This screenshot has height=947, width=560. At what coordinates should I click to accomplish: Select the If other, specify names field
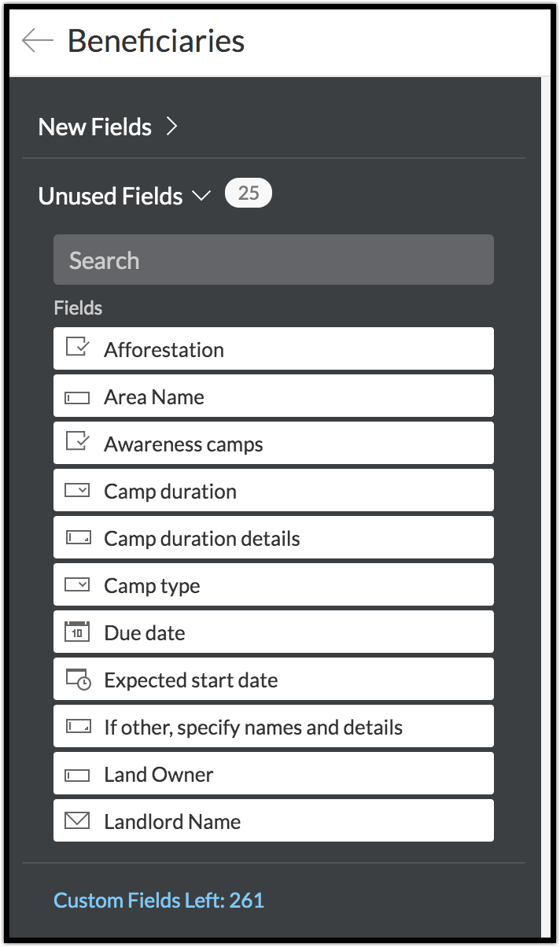[x=253, y=728]
